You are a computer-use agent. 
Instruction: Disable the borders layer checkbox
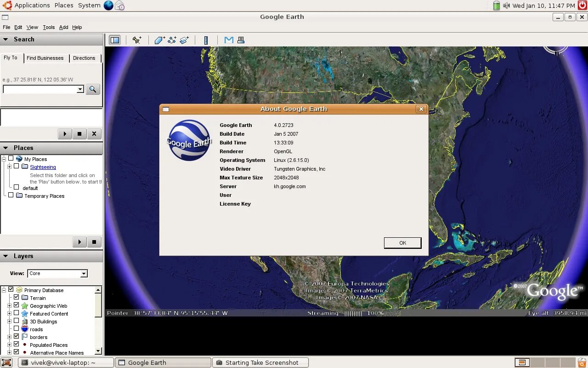coord(17,336)
